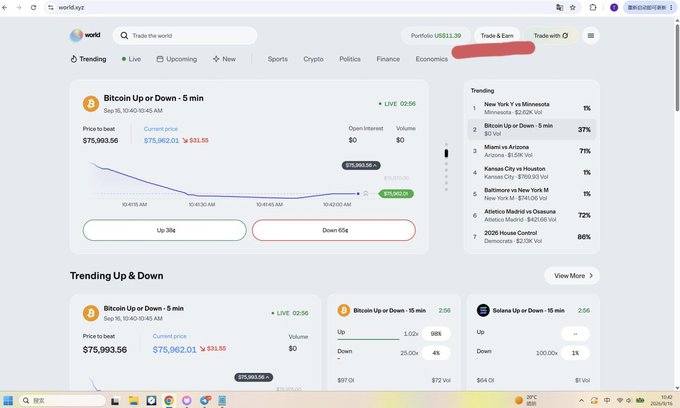Open the Economics category
The height and width of the screenshot is (408, 680).
432,59
